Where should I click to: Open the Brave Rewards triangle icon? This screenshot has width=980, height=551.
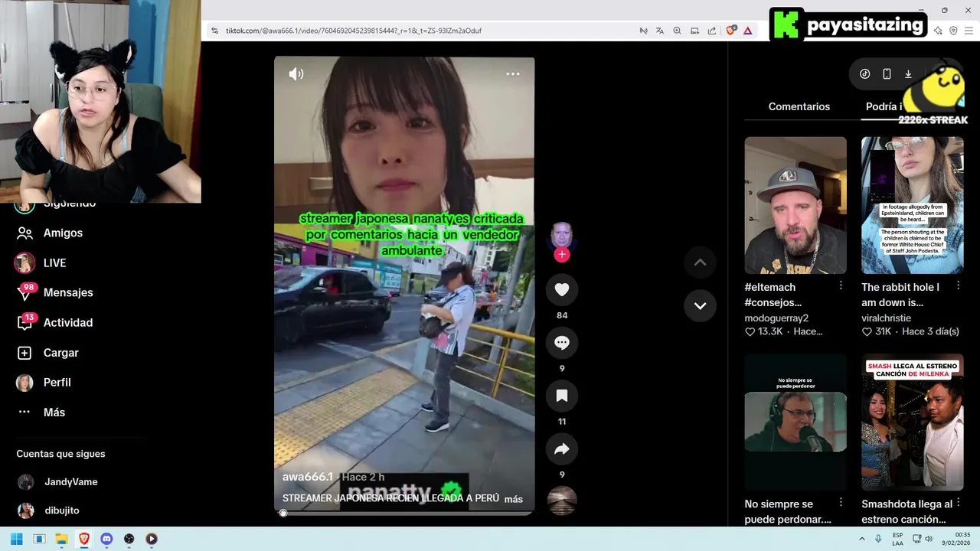(x=748, y=31)
